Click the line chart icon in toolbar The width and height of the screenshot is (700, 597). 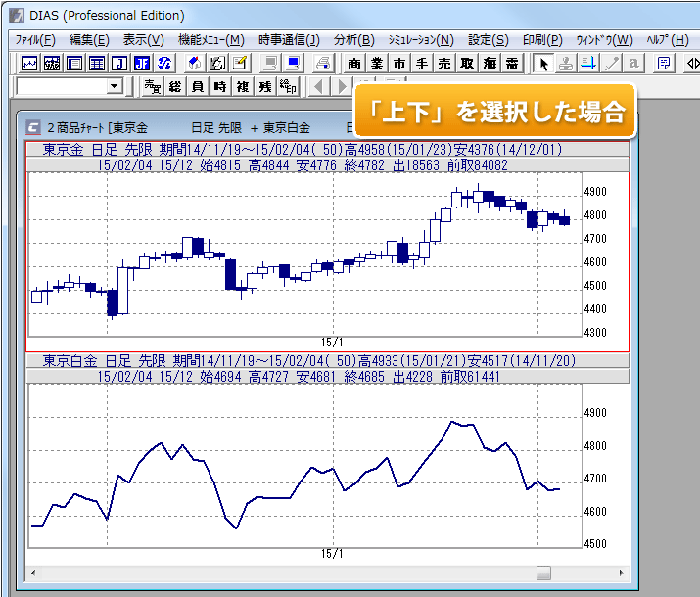click(x=29, y=64)
